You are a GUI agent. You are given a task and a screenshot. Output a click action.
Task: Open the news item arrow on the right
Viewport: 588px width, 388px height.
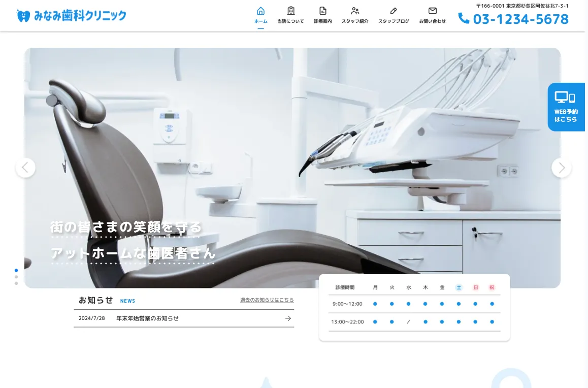click(x=288, y=318)
